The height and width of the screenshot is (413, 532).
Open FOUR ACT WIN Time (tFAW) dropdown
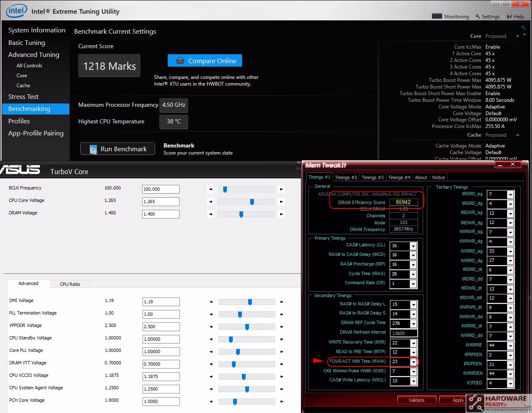pyautogui.click(x=413, y=361)
